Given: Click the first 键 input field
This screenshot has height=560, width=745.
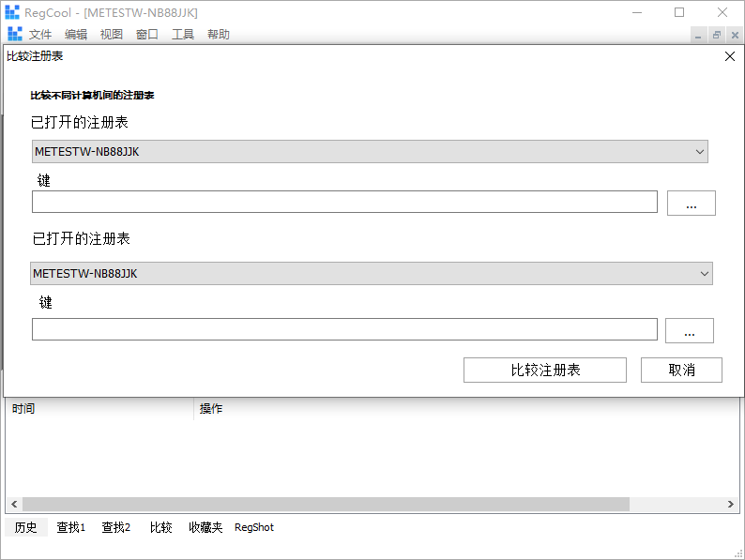Looking at the screenshot, I should tap(344, 202).
